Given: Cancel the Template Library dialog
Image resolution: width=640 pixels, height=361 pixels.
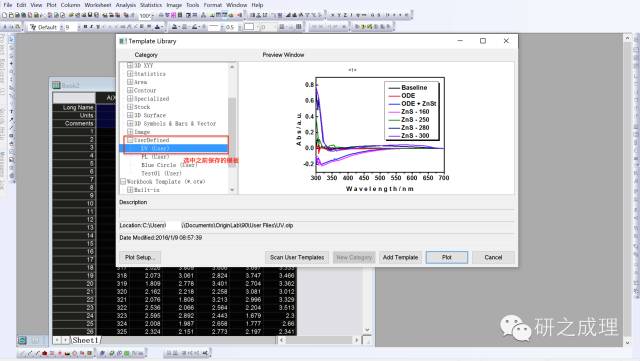Looking at the screenshot, I should point(493,257).
